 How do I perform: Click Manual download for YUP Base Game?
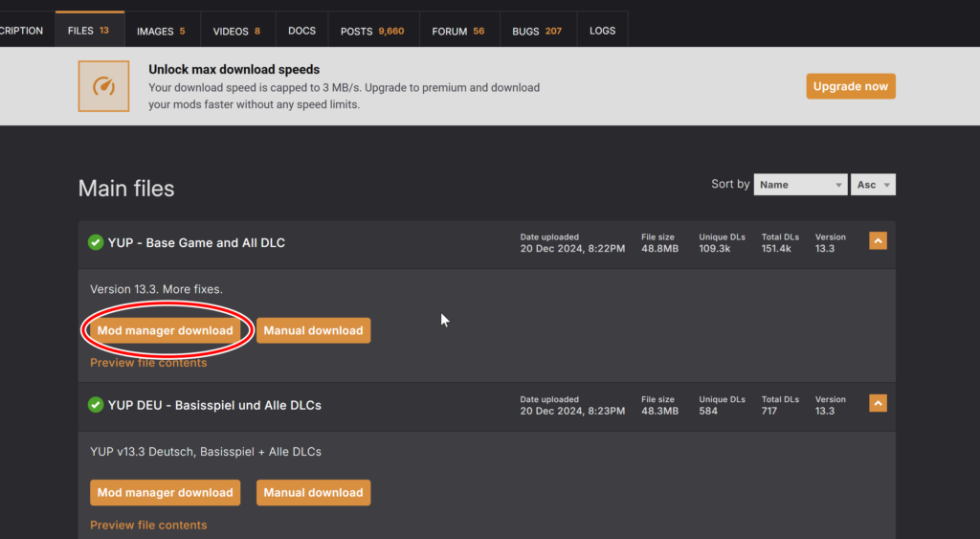(x=313, y=330)
